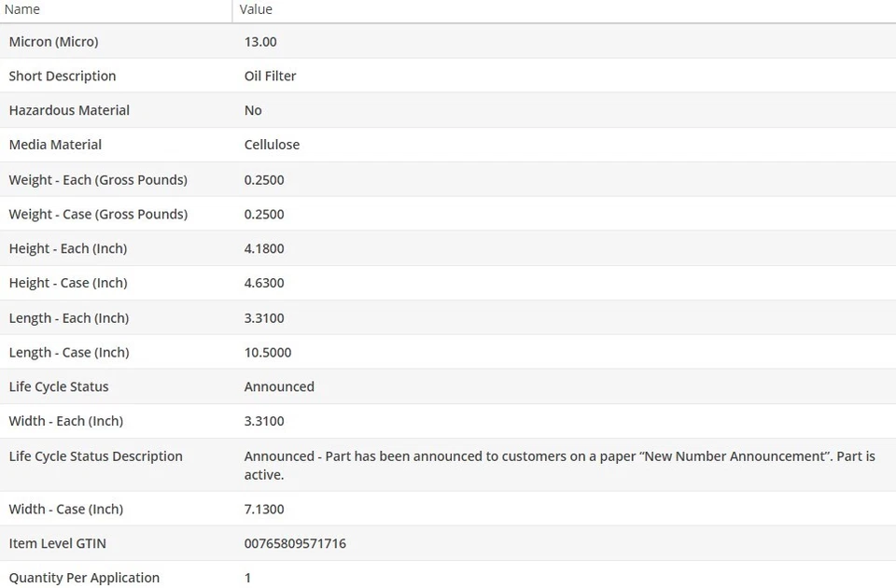Select the Oil Filter value
Viewport: 896px width, 588px height.
point(271,76)
